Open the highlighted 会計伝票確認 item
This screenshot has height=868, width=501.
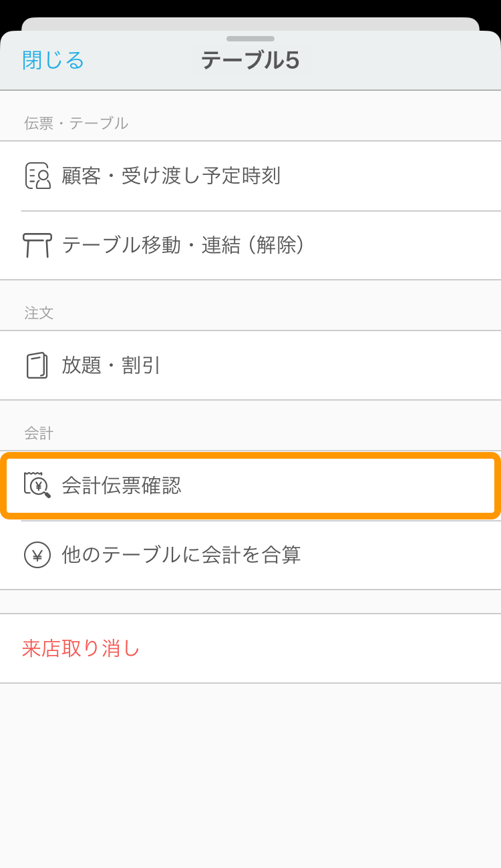251,485
